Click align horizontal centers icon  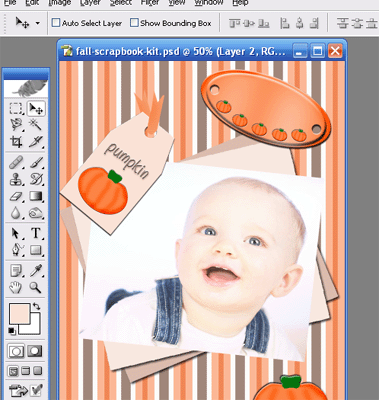(299, 23)
